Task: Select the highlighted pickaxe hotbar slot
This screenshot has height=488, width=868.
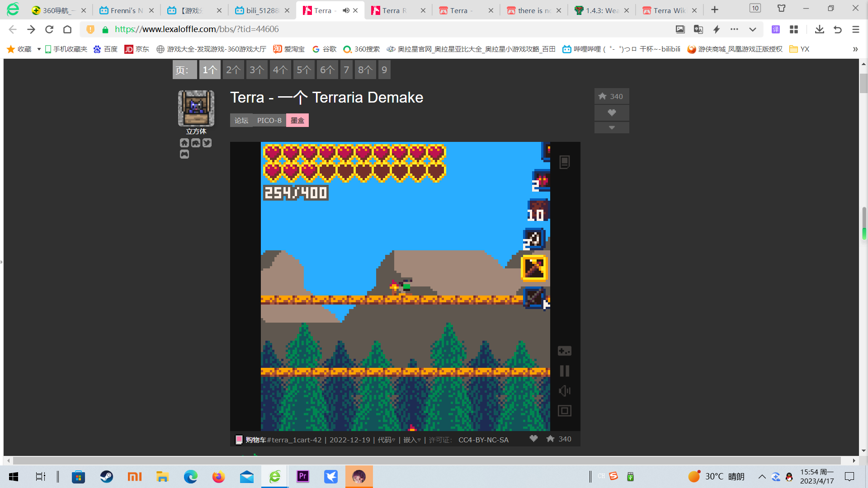Action: coord(534,268)
